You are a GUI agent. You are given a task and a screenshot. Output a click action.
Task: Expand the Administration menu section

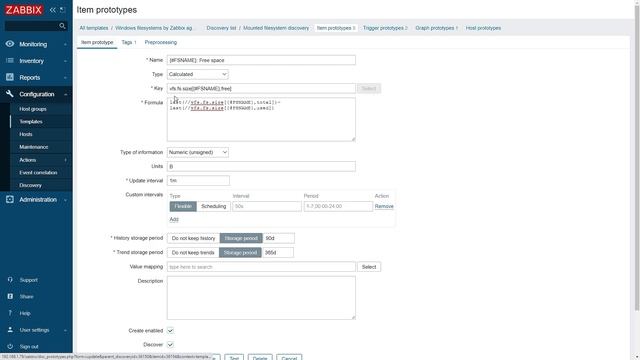click(65, 200)
